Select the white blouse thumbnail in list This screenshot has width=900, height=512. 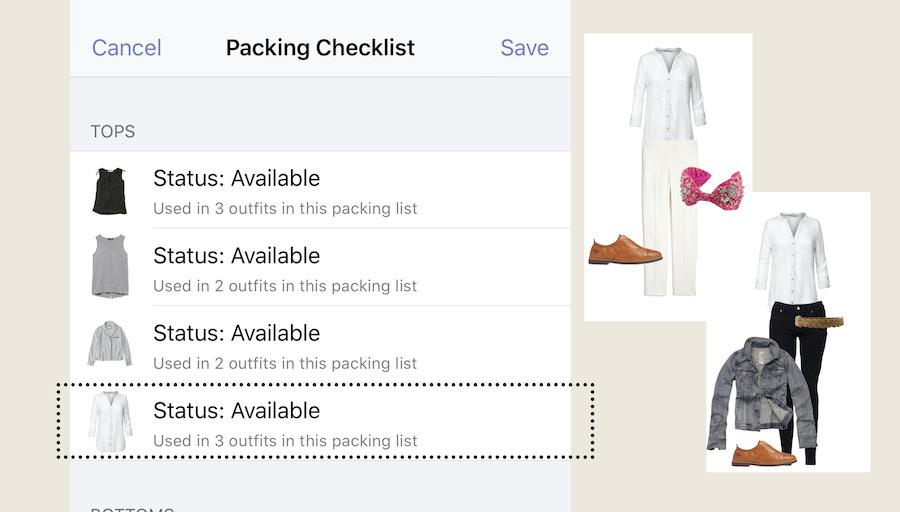110,421
